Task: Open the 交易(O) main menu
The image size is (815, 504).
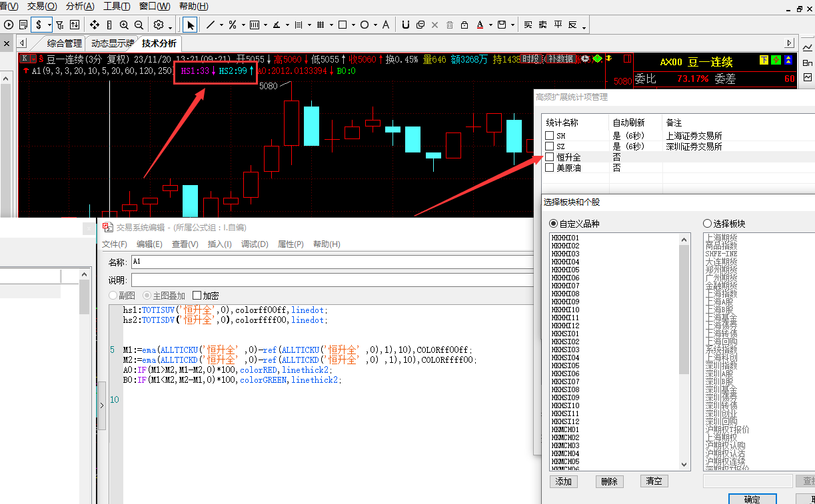Action: [x=41, y=6]
